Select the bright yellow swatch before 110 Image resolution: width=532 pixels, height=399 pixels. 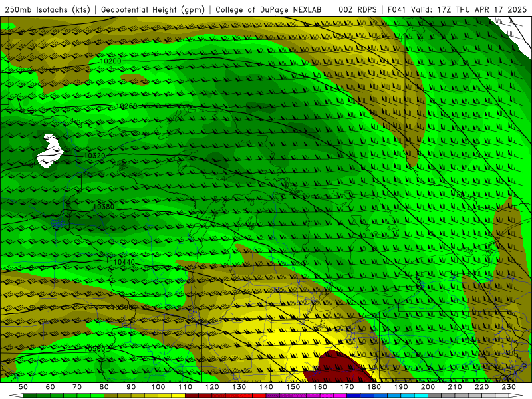coord(178,396)
